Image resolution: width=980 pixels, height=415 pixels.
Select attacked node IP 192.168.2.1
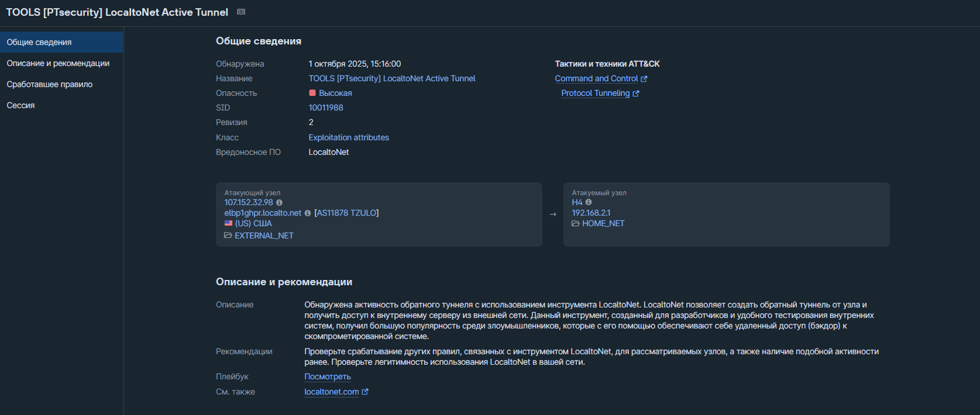(x=591, y=213)
